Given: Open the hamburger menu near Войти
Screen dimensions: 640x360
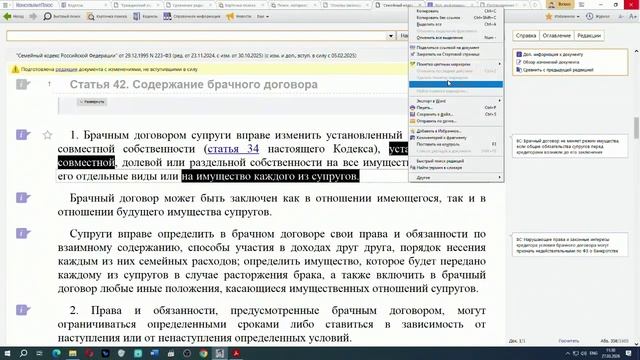Looking at the screenshot, I should click(582, 4).
